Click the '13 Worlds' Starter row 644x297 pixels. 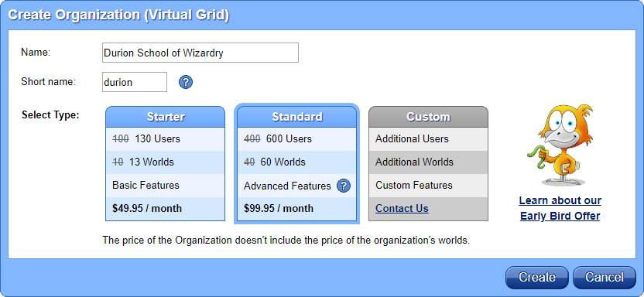166,162
